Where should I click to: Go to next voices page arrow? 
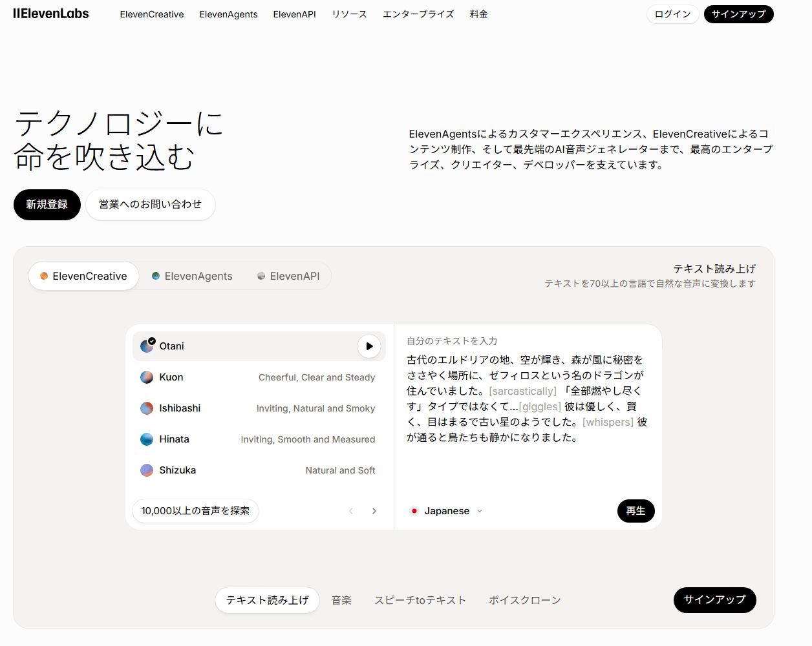click(x=374, y=511)
